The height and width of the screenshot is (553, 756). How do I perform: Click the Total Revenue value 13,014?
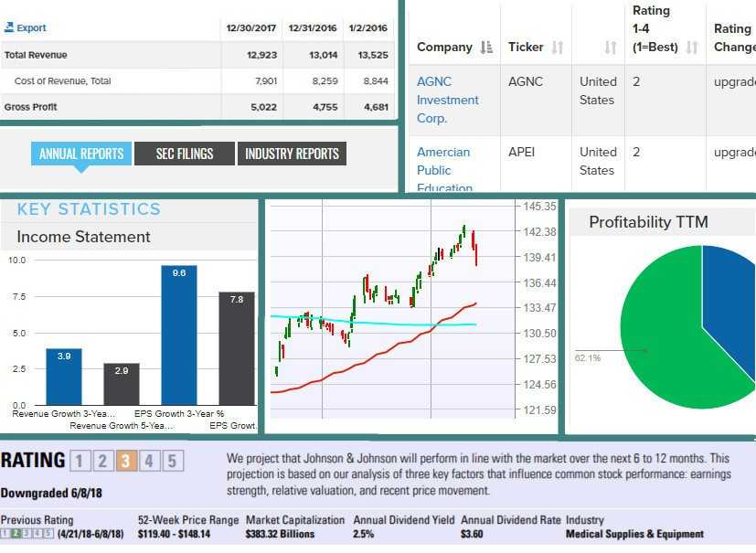[x=323, y=55]
